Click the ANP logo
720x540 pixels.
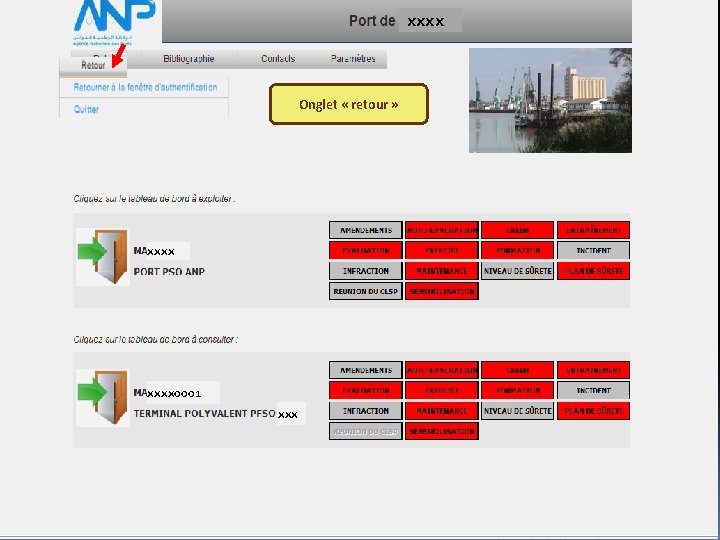coord(114,22)
